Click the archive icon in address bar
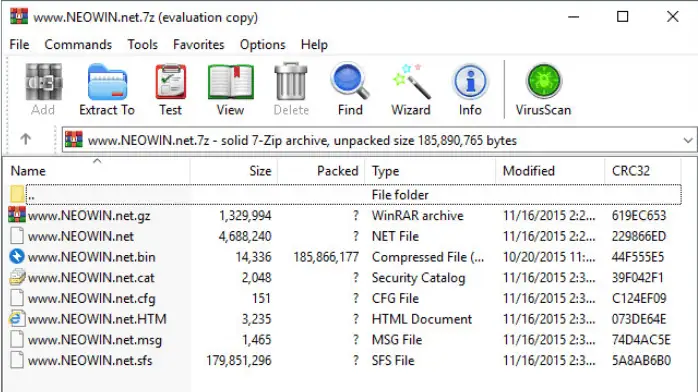The width and height of the screenshot is (698, 392). tap(74, 140)
